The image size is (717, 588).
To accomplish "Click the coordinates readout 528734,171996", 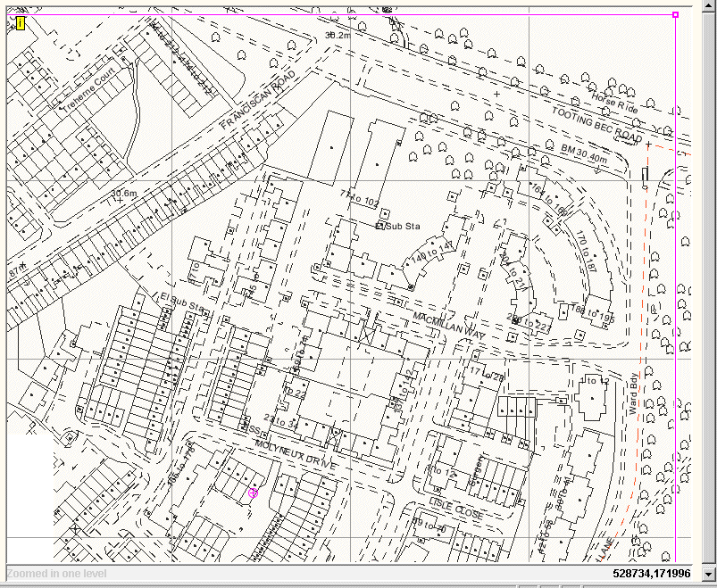I will tap(652, 574).
